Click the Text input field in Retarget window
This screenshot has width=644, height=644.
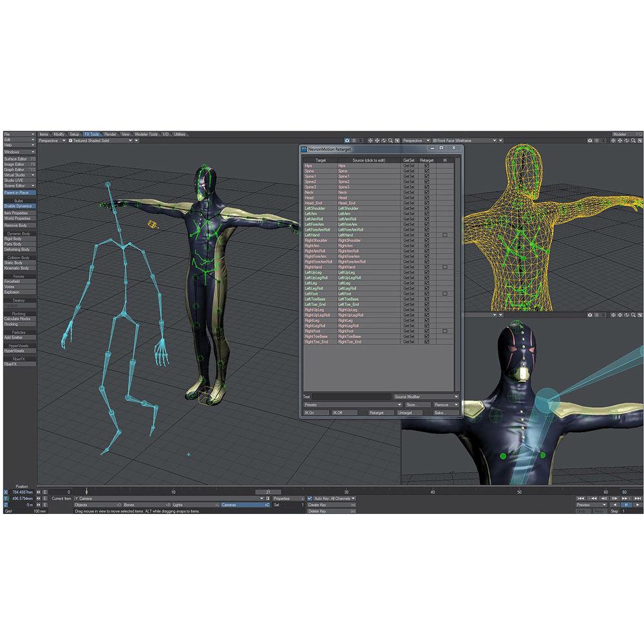click(x=351, y=397)
